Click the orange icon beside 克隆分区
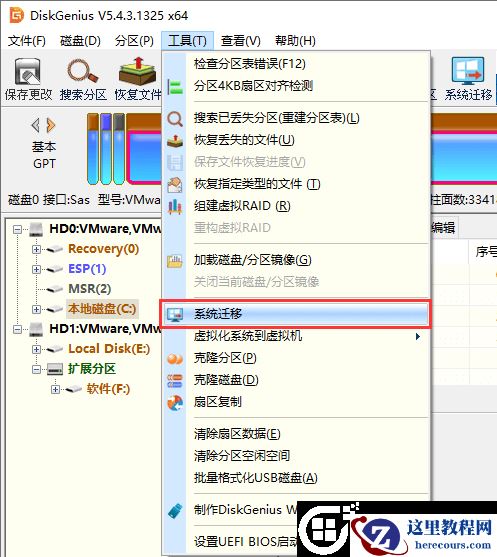 pos(175,359)
